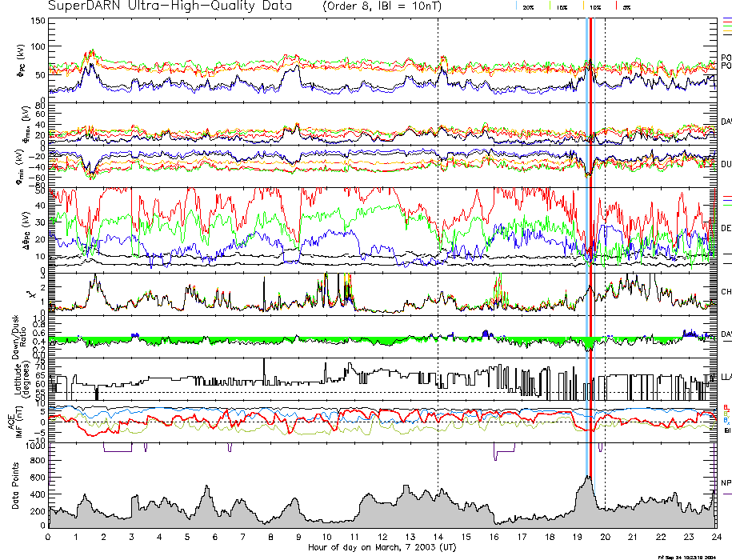Click the ΦPC (kV) axis label
Viewport: 732px width, 560px height.
tap(22, 61)
